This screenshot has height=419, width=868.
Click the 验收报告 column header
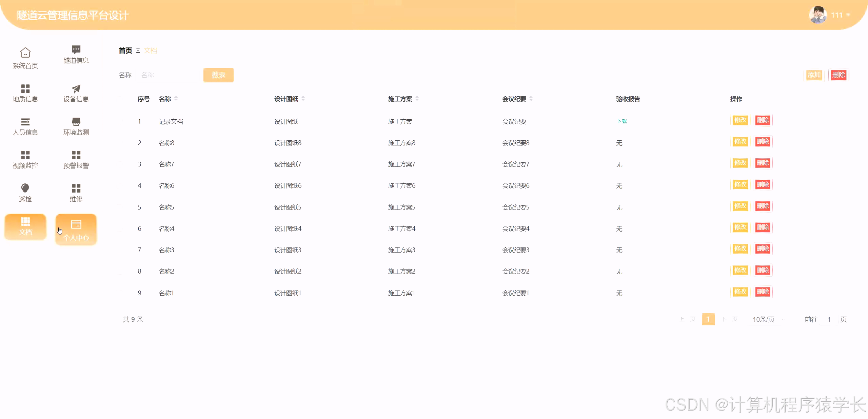(628, 99)
